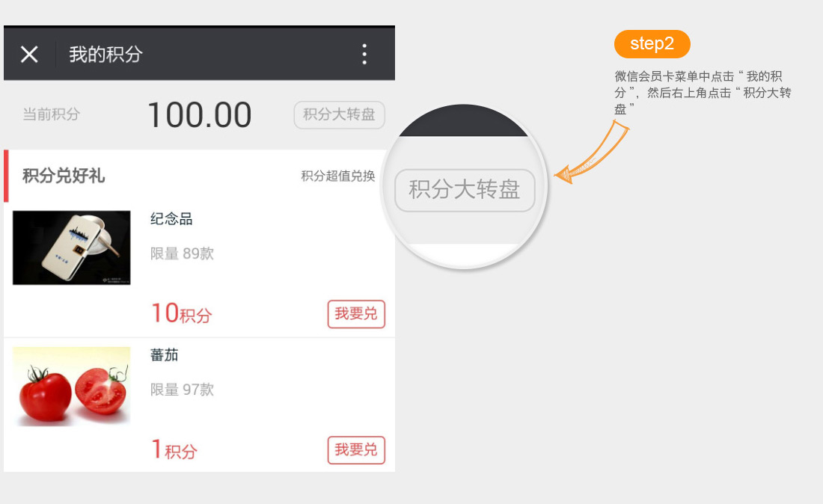Screen dimensions: 823x504
Task: Open the 纪念品 phone case thumbnail
Action: pyautogui.click(x=72, y=248)
